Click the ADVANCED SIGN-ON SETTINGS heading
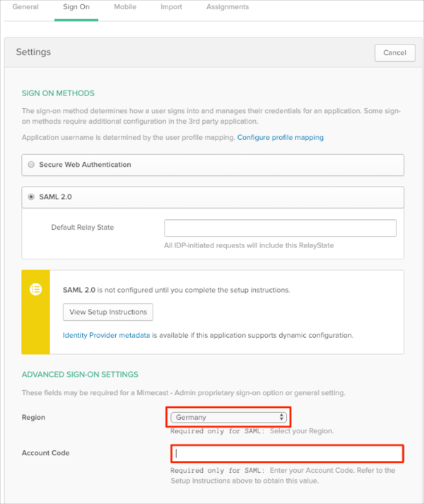The width and height of the screenshot is (424, 504). click(80, 374)
